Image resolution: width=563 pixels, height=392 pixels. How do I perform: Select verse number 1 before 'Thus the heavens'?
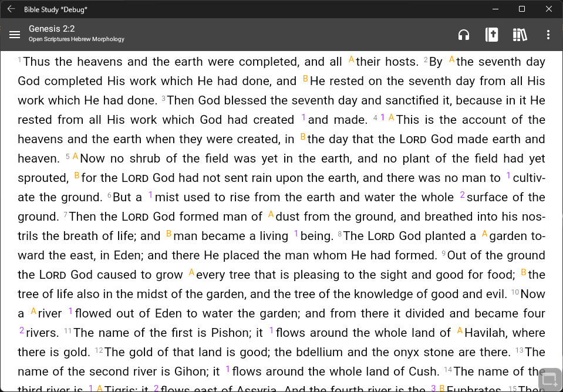coord(20,60)
